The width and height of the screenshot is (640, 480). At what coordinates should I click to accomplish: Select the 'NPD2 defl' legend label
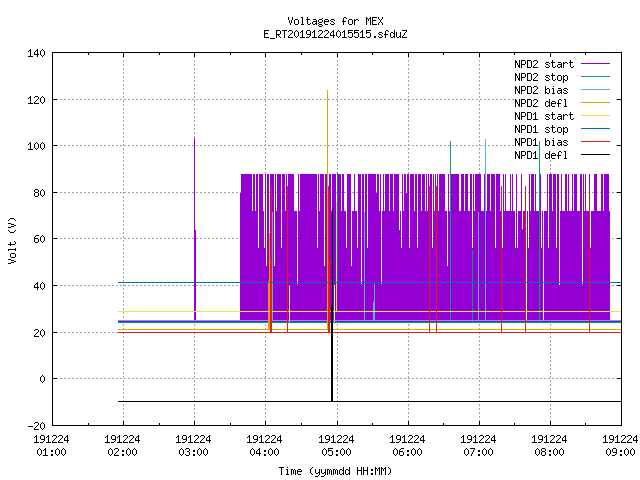541,103
